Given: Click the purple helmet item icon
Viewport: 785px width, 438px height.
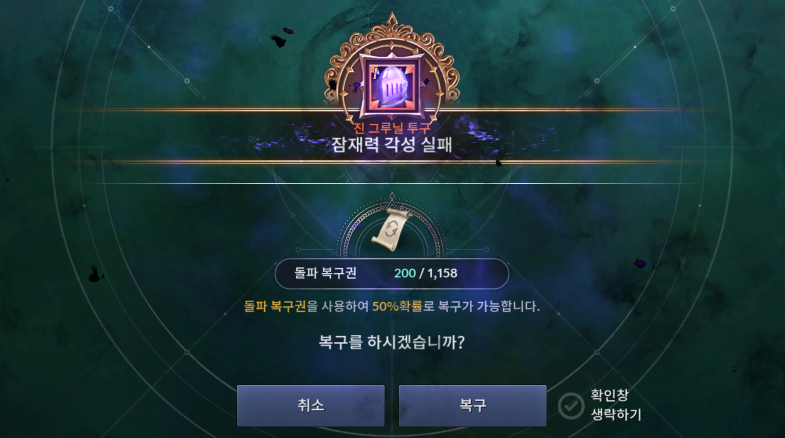Looking at the screenshot, I should pos(392,86).
